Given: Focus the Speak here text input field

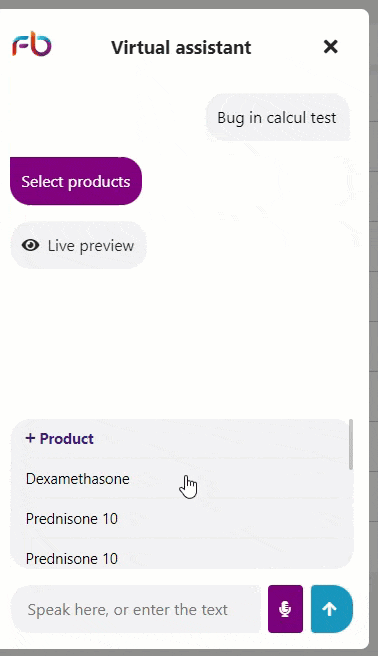Looking at the screenshot, I should coord(135,609).
